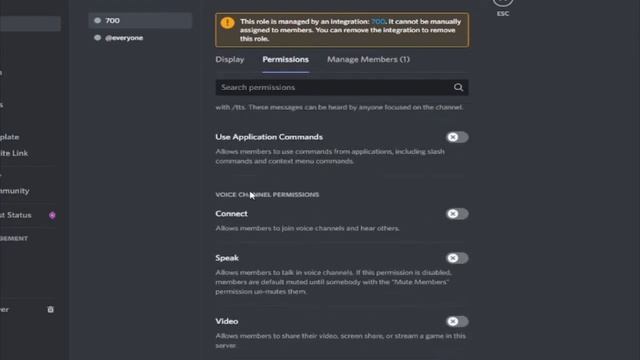Click the 'Speak' permission label

pos(227,258)
